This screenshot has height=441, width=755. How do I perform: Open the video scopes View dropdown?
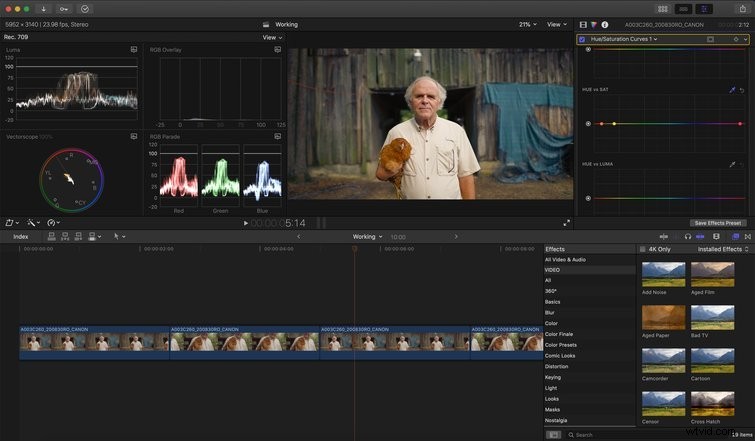[272, 37]
